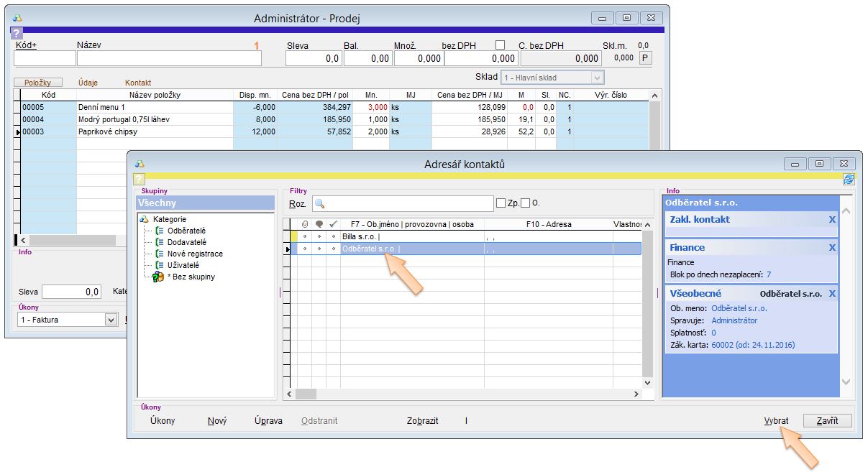This screenshot has width=868, height=472.
Task: Click the speech bubble column header icon
Action: click(x=319, y=224)
